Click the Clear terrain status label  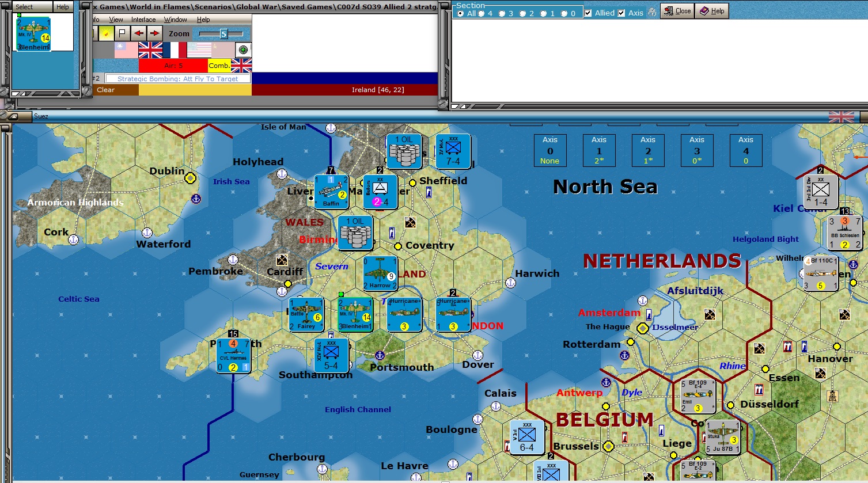click(105, 90)
